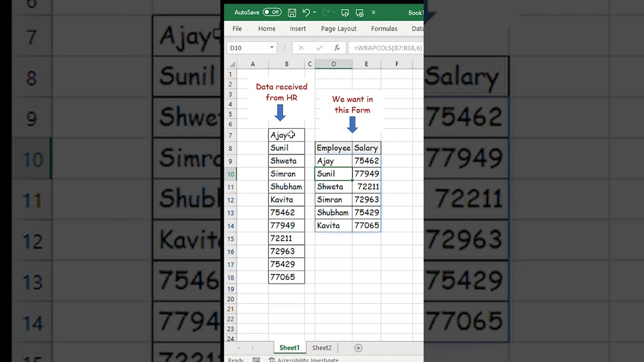
Task: Open the Page Layout ribbon tab
Action: (339, 29)
